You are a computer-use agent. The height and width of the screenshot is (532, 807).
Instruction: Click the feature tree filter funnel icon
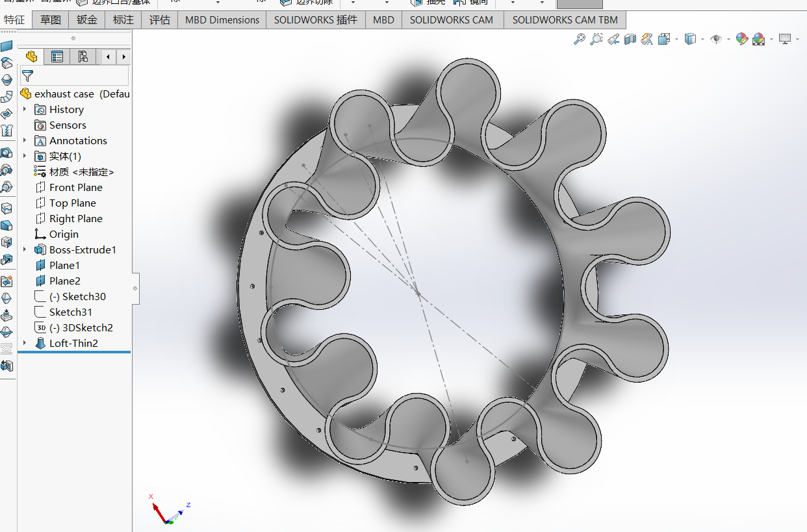point(27,76)
